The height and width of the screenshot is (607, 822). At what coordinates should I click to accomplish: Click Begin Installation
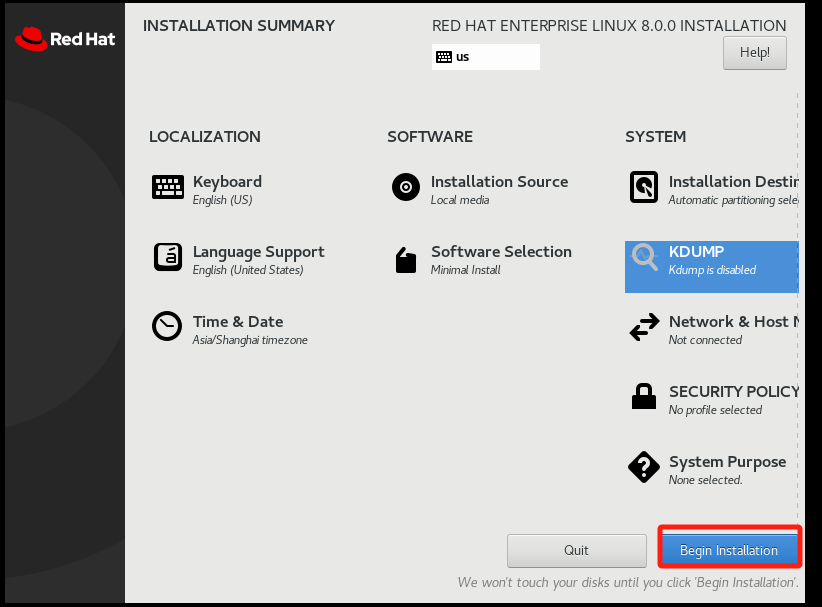729,549
